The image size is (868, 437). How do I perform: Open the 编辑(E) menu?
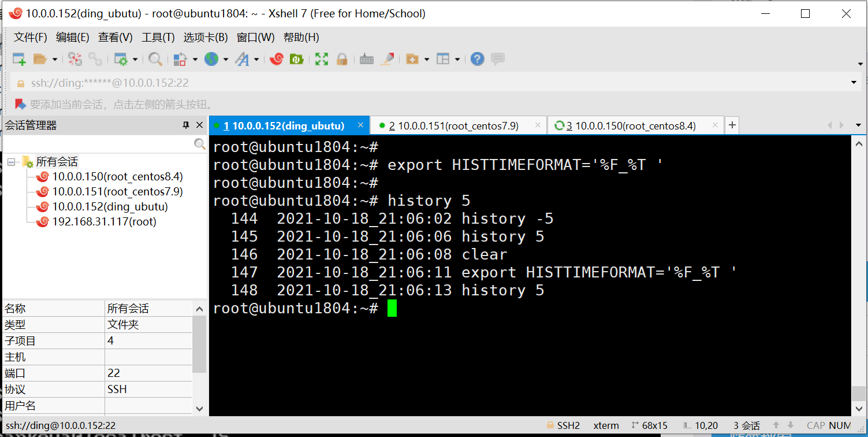[73, 38]
